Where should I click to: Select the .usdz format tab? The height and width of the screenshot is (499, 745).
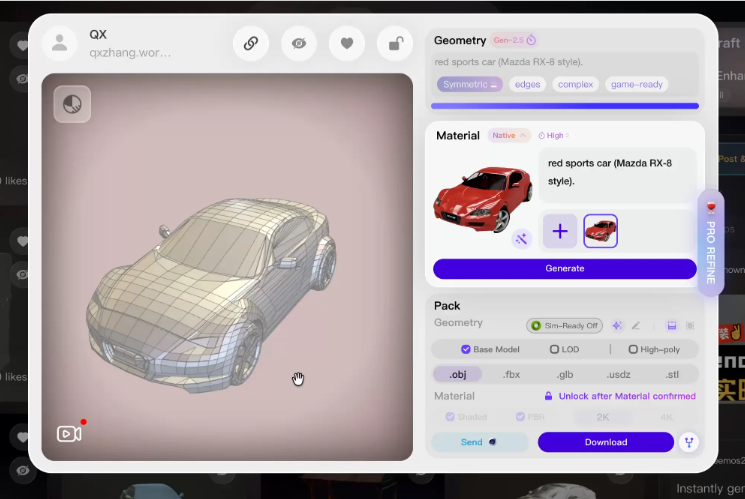point(618,374)
